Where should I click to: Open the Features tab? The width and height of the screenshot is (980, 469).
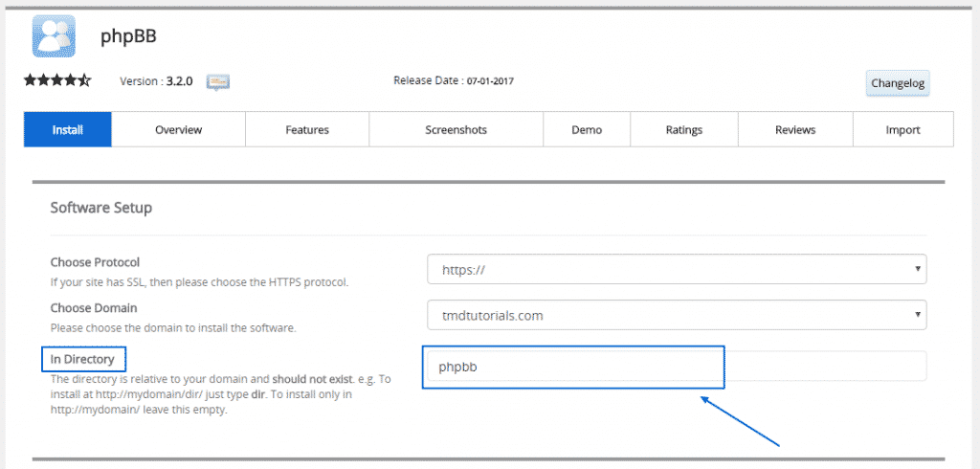[x=306, y=130]
